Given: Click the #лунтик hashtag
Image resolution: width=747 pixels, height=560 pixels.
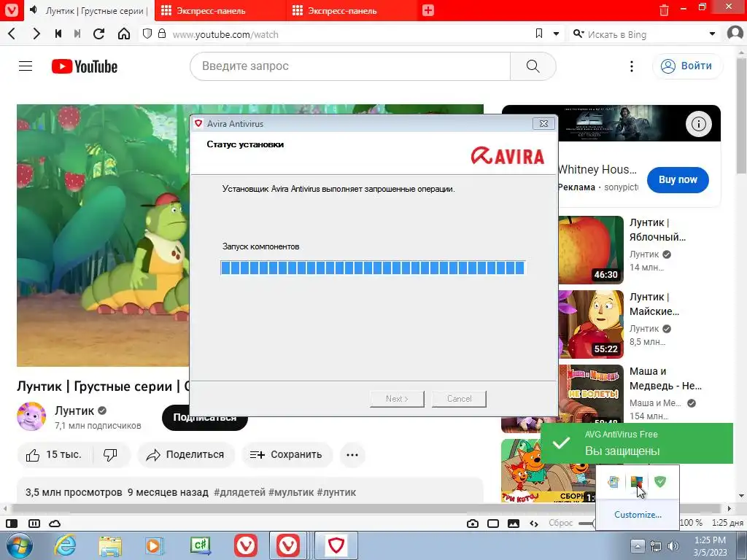Looking at the screenshot, I should pos(336,492).
